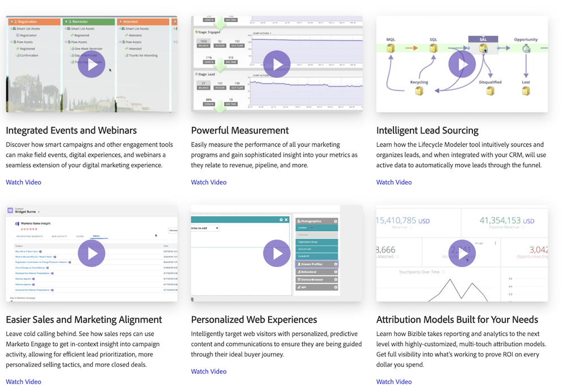This screenshot has height=392, width=567.
Task: Play the Personalized Web Experiences video
Action: pyautogui.click(x=277, y=253)
